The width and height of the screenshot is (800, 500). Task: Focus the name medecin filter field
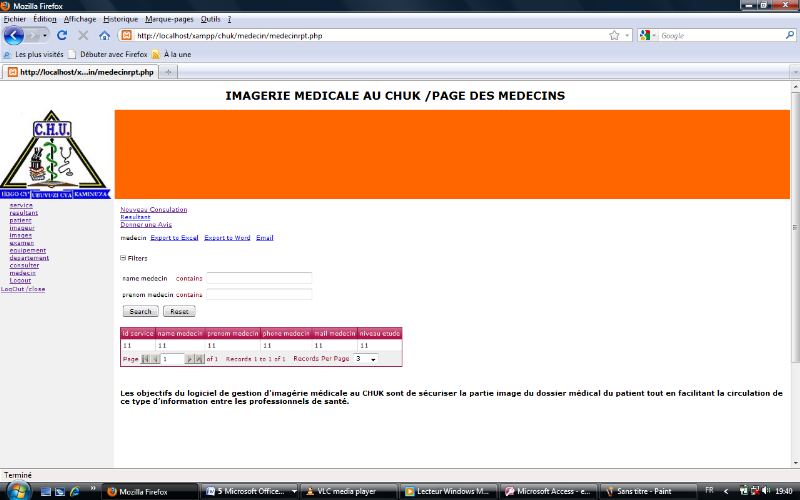point(259,278)
